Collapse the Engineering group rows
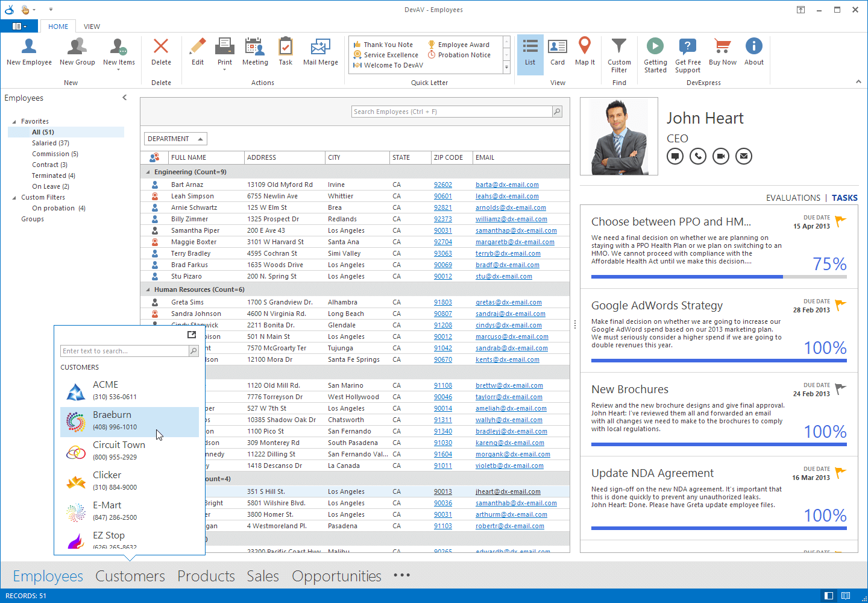 148,172
